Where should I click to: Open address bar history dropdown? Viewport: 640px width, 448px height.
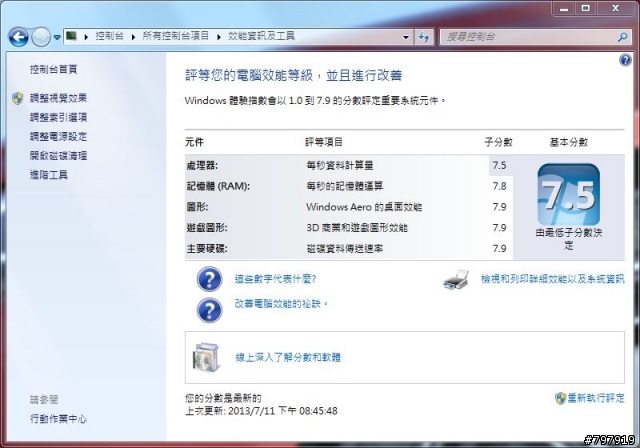[406, 37]
